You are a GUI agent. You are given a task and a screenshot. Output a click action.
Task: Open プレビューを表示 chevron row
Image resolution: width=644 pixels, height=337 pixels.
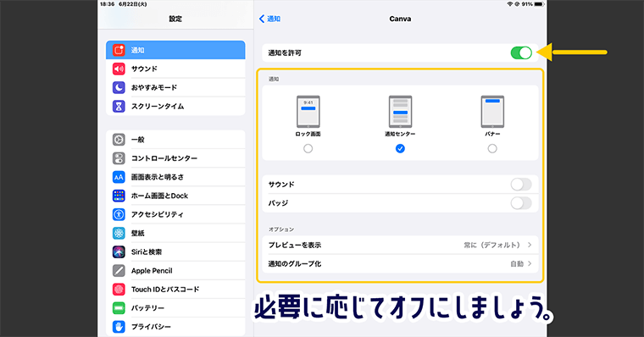(400, 245)
